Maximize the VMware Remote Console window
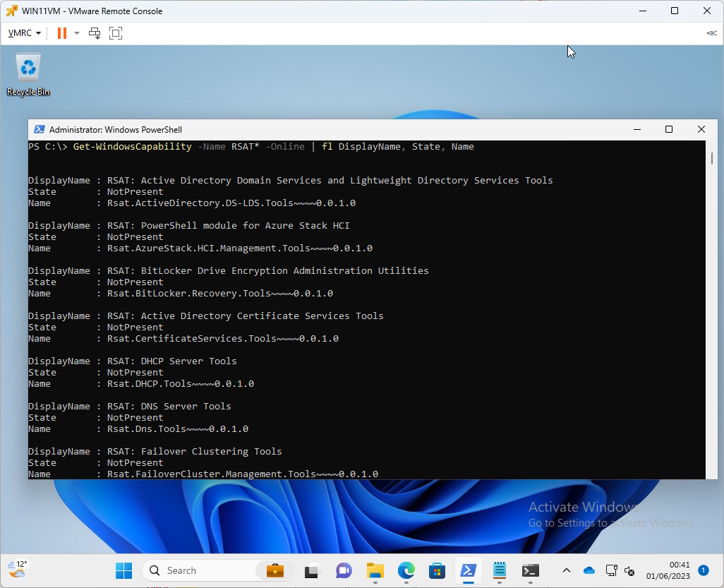Viewport: 724px width, 588px height. (675, 11)
